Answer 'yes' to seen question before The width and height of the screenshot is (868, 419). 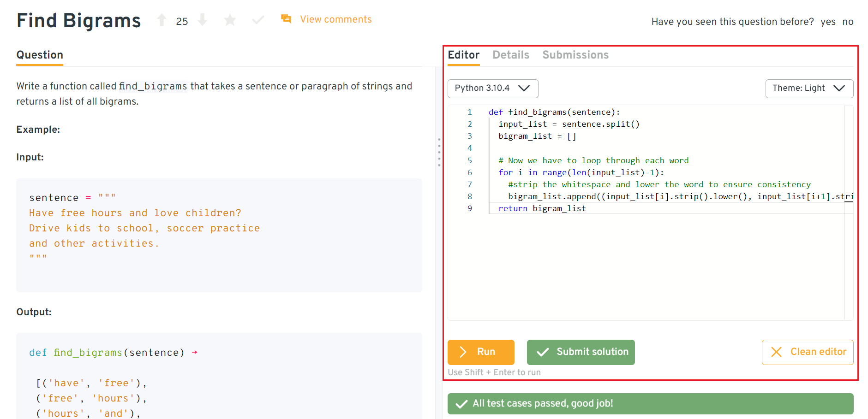pyautogui.click(x=828, y=22)
